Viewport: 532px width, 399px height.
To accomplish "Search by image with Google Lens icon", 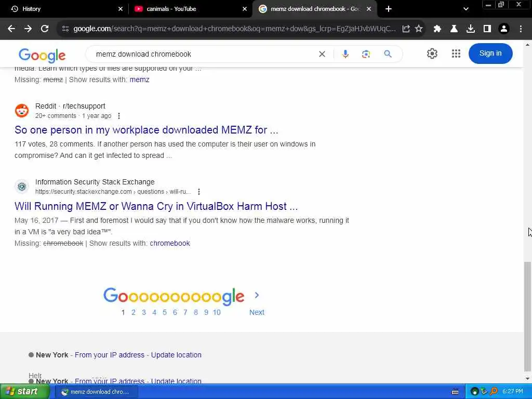I will pos(366,54).
